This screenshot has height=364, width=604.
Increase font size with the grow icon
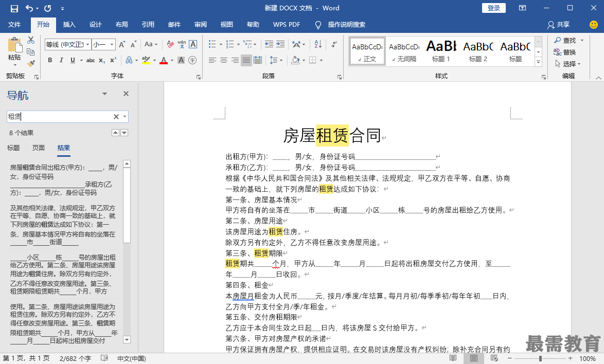pos(122,45)
